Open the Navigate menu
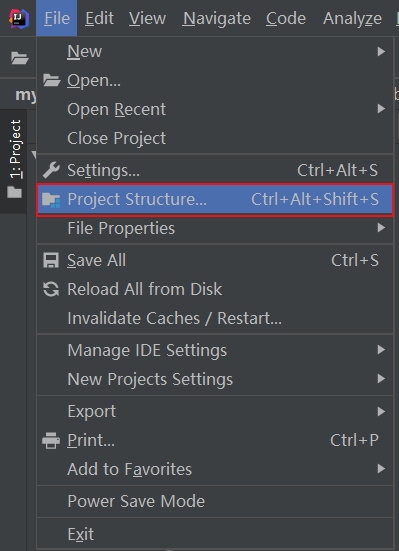This screenshot has width=399, height=551. 217,18
